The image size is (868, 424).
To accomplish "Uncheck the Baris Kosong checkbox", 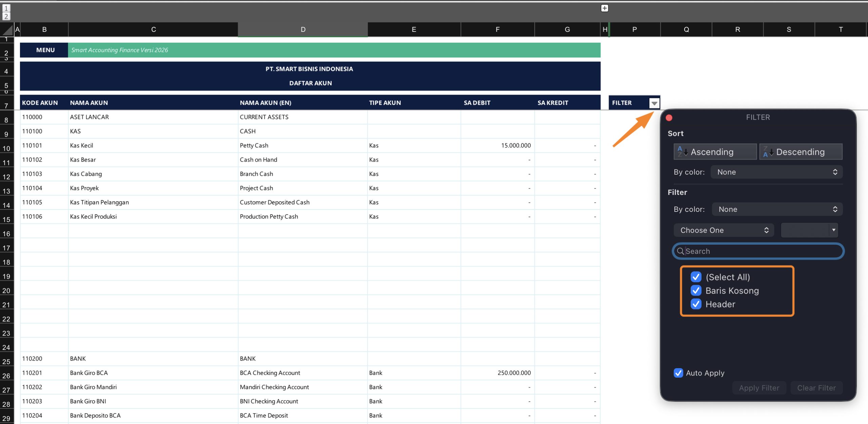I will point(696,290).
